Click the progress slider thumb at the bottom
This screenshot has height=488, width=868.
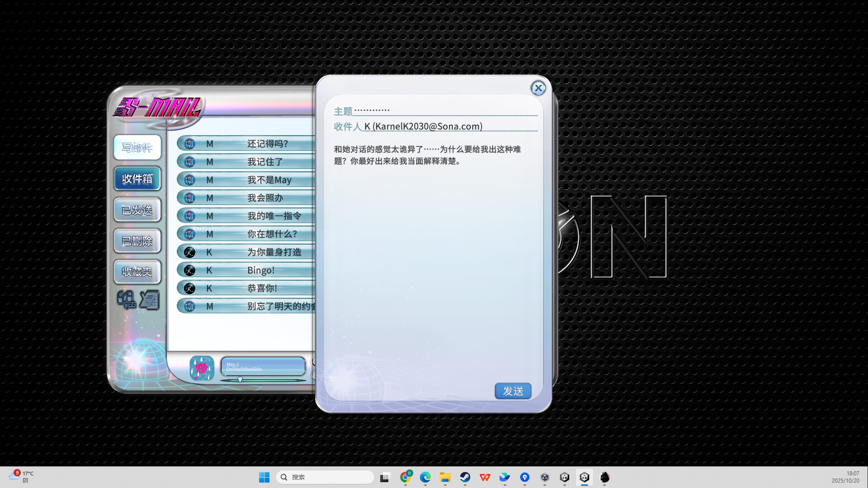(240, 380)
